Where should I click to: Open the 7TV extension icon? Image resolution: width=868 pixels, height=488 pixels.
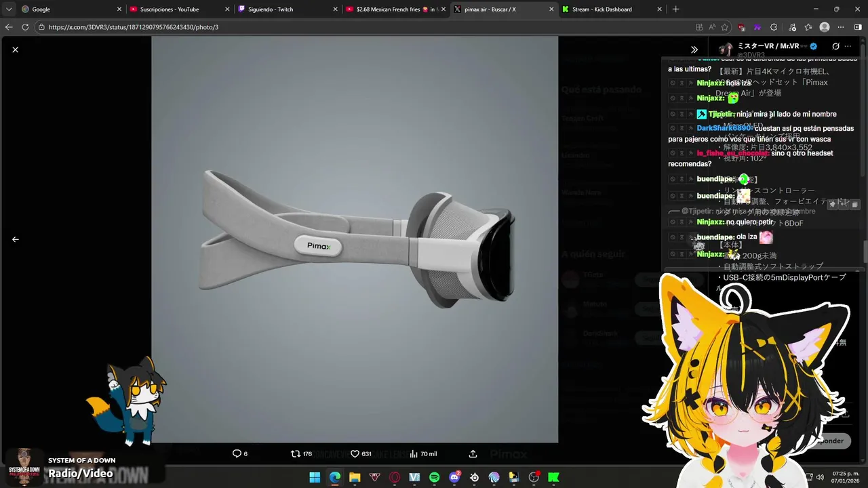tap(757, 27)
